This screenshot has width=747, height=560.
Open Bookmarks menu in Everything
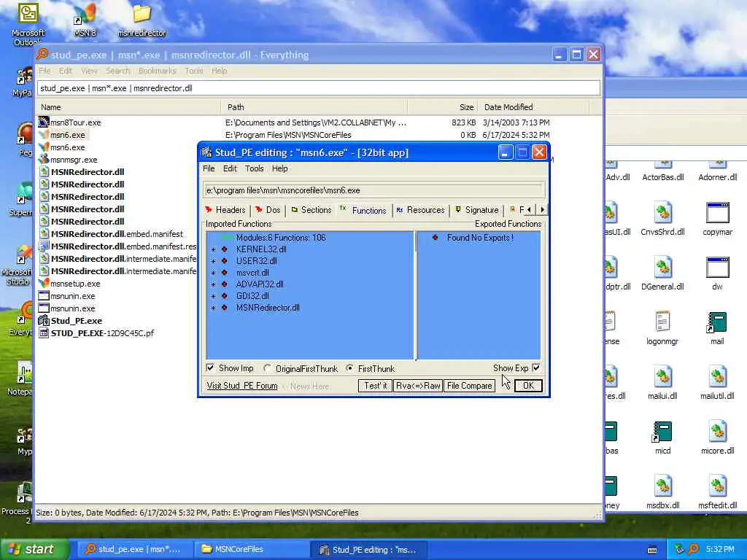pos(158,71)
